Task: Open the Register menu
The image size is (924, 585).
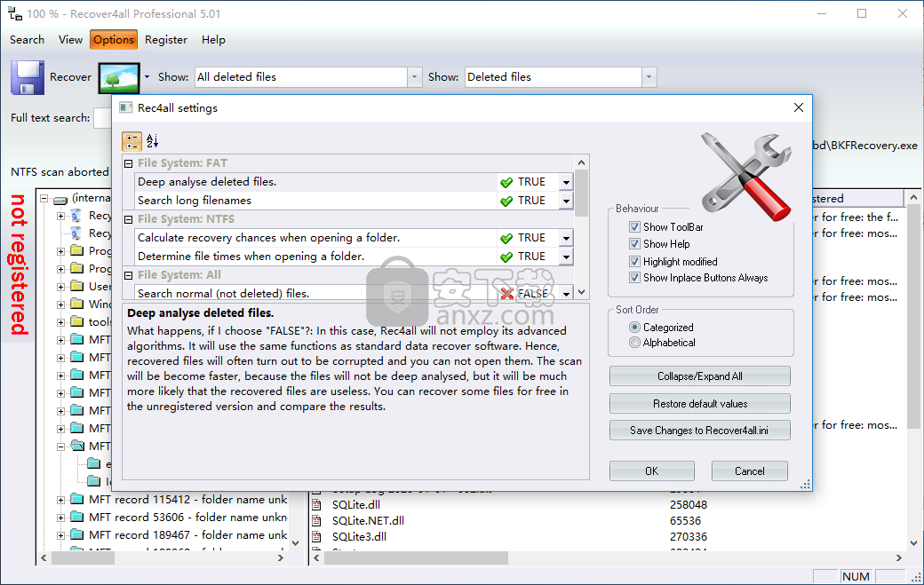Action: [166, 40]
